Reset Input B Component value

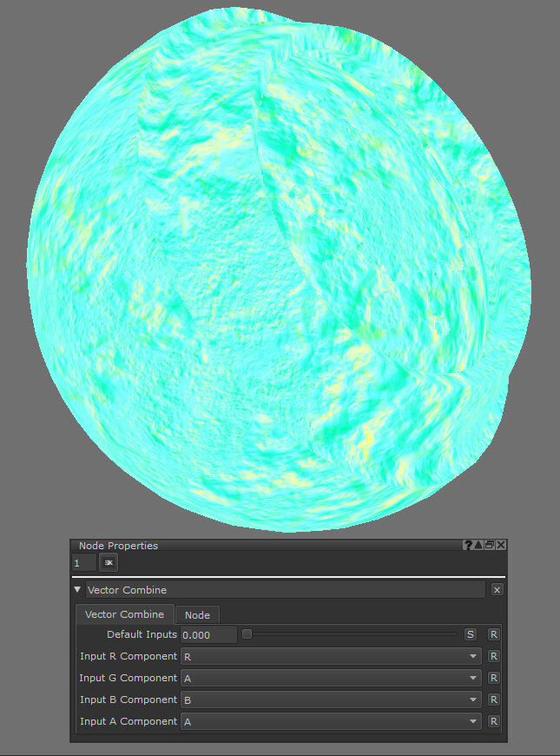[493, 700]
